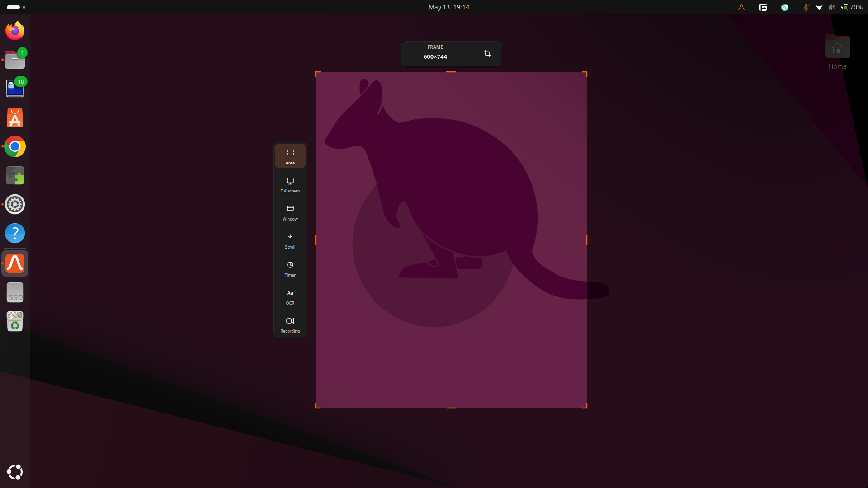Click the FRAME label in the size panel
The image size is (868, 488).
click(x=435, y=47)
